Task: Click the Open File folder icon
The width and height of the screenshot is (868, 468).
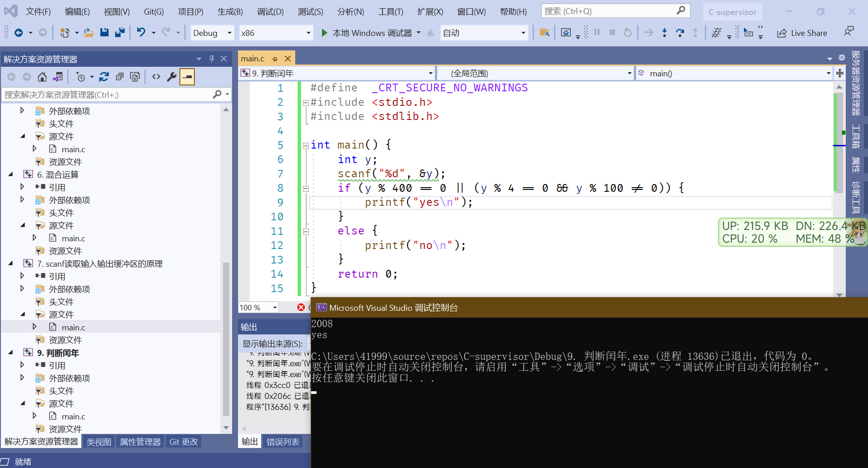Action: pos(89,33)
